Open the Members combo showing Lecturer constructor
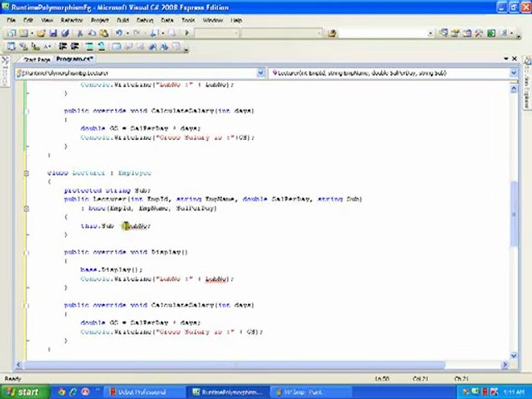532x399 pixels. pos(394,73)
